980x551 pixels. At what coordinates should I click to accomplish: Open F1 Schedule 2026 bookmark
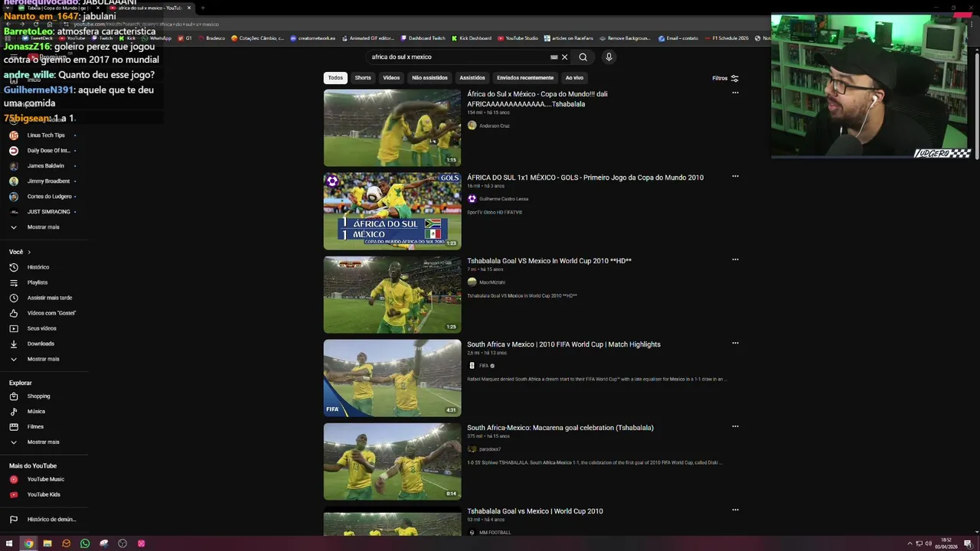tap(726, 38)
